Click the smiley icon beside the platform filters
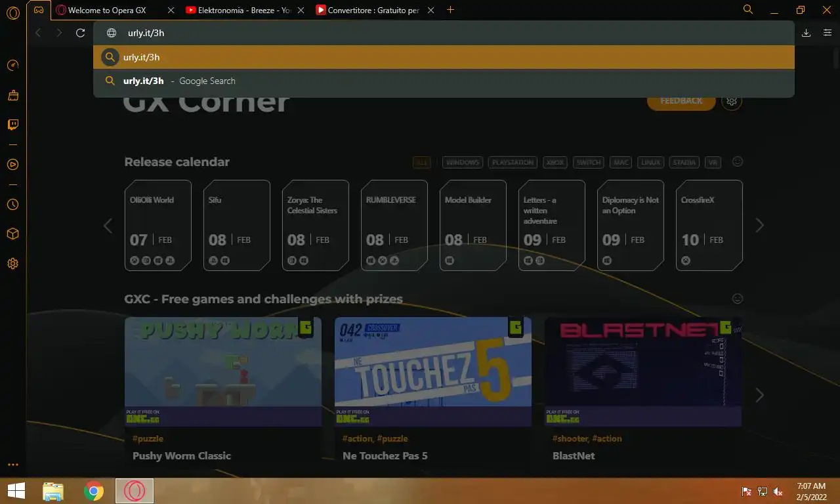 pos(738,161)
